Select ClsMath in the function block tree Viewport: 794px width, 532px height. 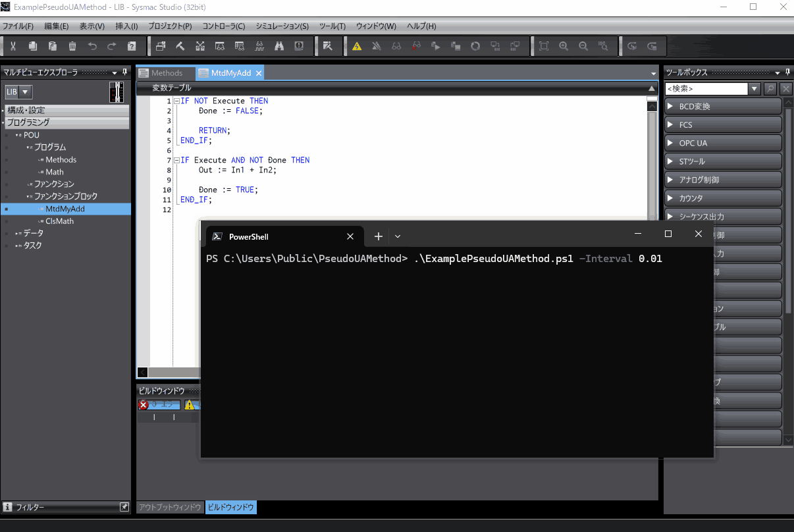coord(59,221)
